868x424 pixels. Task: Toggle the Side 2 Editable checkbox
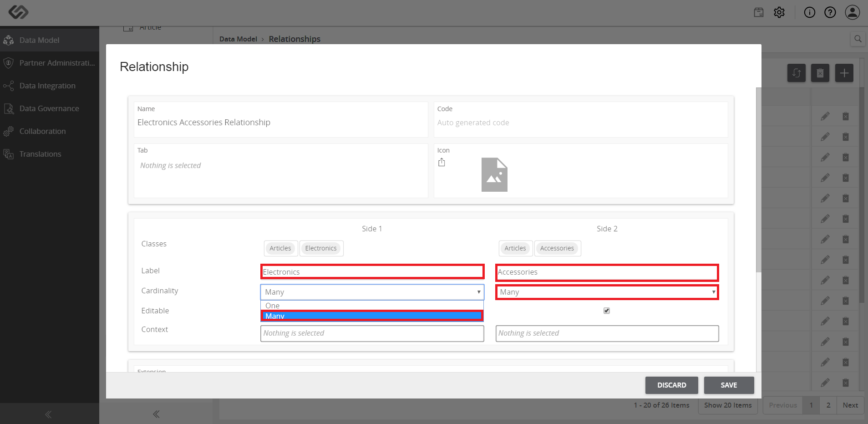click(x=607, y=311)
